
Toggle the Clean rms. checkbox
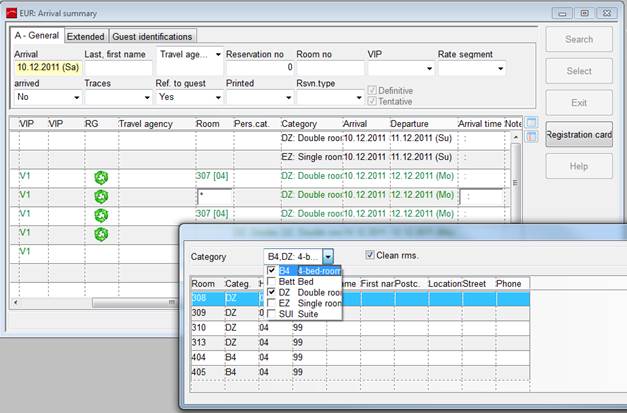click(x=370, y=255)
